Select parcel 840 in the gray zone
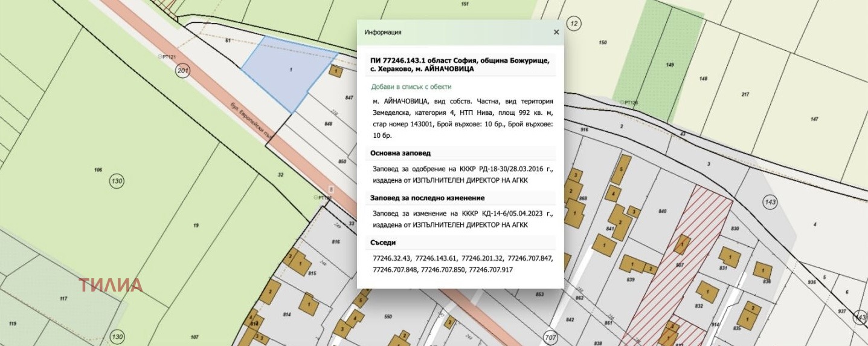This screenshot has width=868, height=346. [662, 211]
